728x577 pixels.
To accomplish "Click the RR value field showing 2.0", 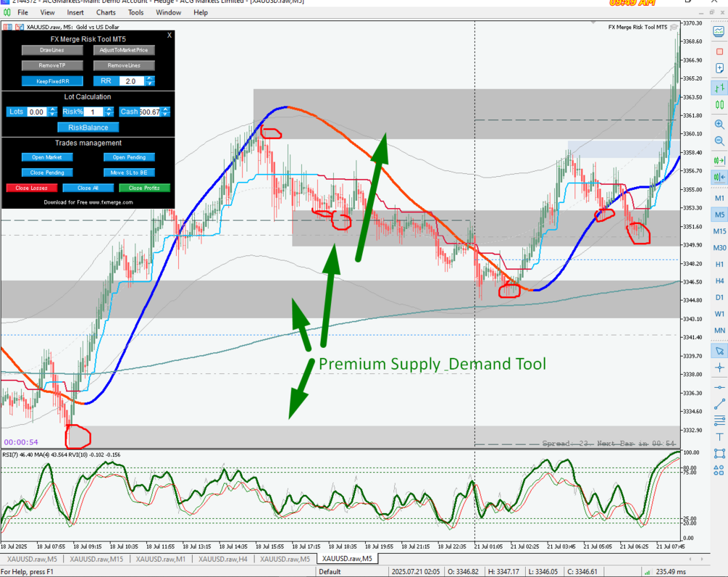I will click(132, 81).
